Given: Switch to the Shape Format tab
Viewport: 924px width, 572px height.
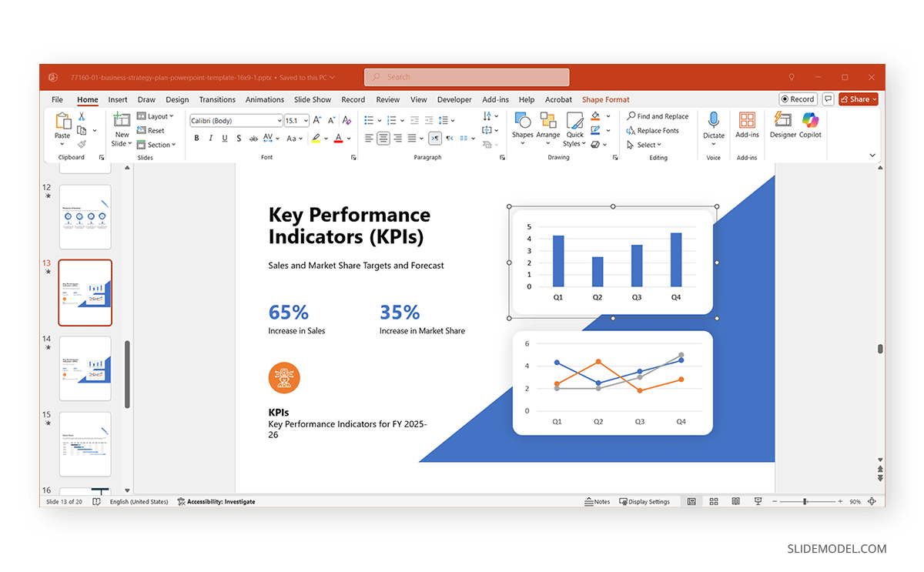Looking at the screenshot, I should pyautogui.click(x=605, y=99).
